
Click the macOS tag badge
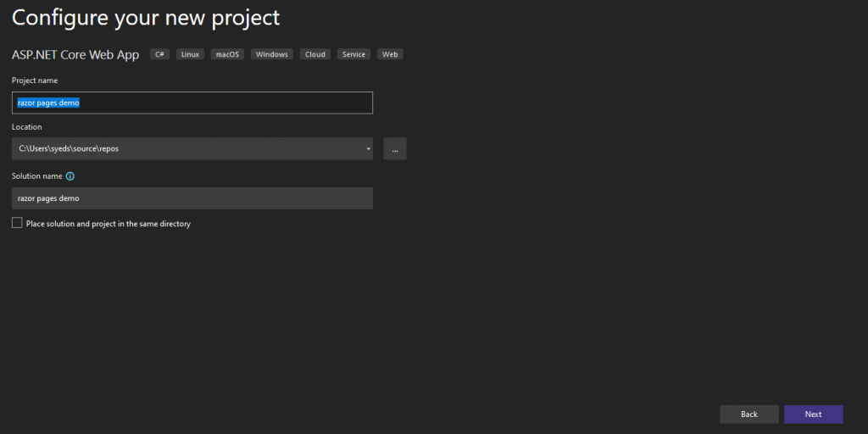pyautogui.click(x=227, y=54)
